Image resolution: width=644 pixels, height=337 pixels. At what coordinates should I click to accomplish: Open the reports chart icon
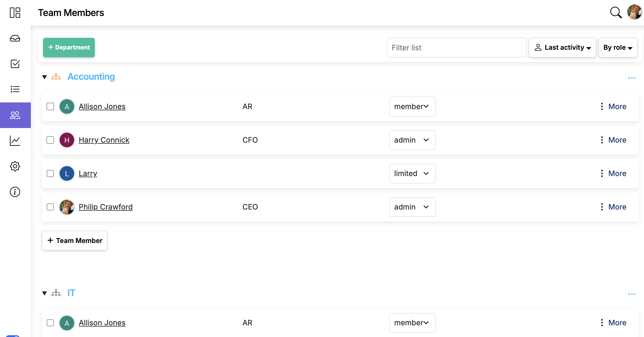tap(15, 141)
